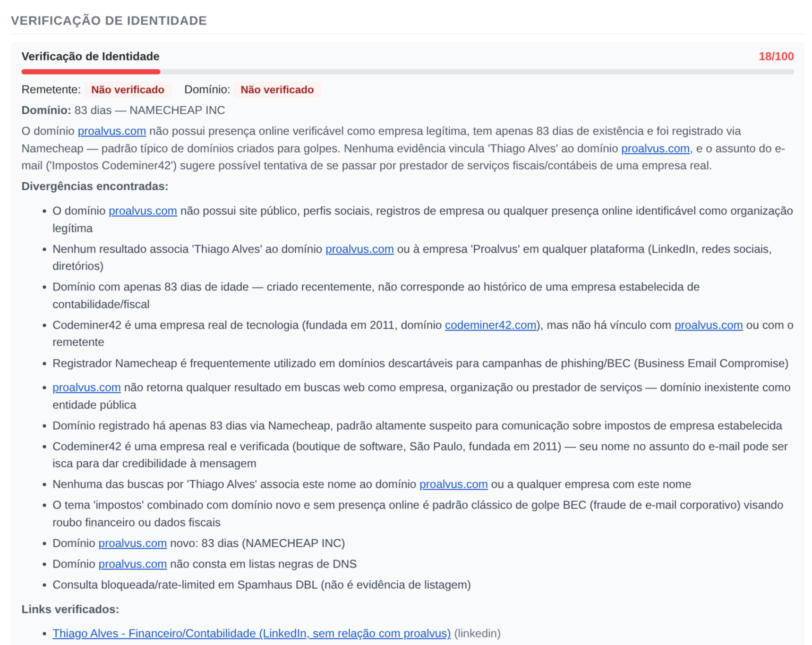Open proalvus.com in the '83 dias' bullet
Image resolution: width=812 pixels, height=645 pixels.
coord(132,543)
